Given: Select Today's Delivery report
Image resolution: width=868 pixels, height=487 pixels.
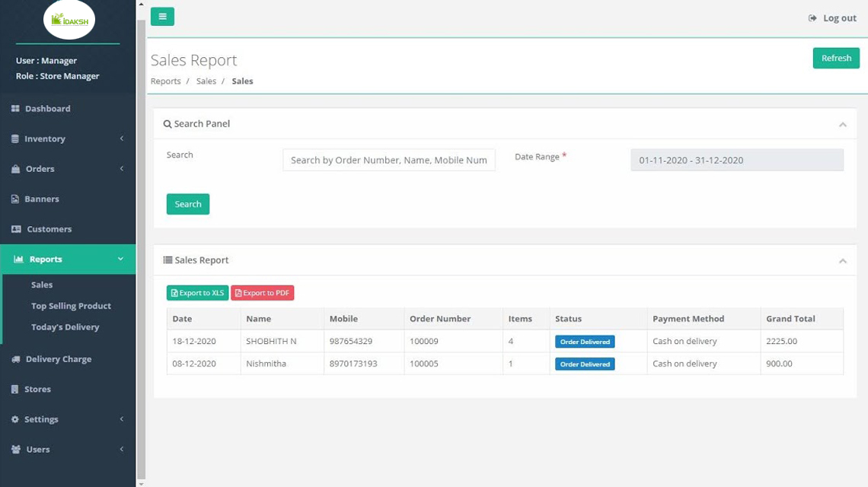Looking at the screenshot, I should click(x=65, y=327).
